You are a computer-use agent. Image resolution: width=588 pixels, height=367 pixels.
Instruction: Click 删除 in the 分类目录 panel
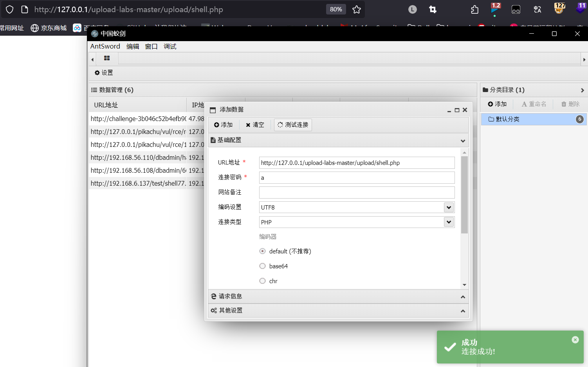pyautogui.click(x=570, y=104)
